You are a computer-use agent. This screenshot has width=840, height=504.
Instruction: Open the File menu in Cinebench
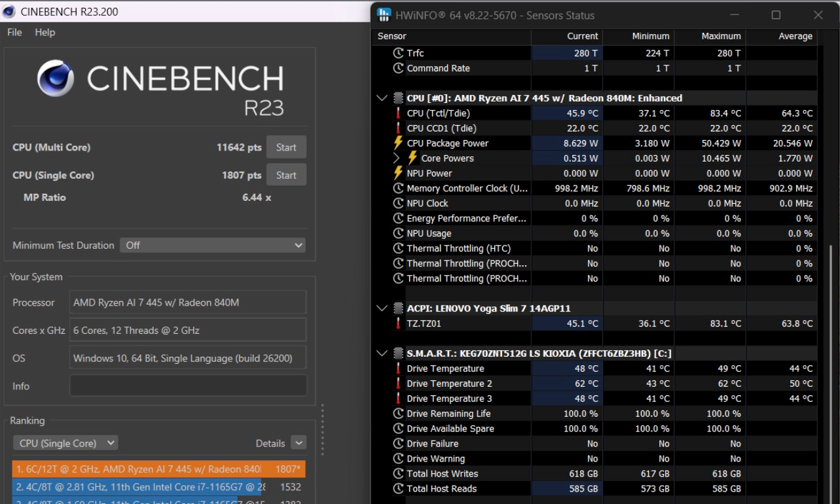pos(14,32)
